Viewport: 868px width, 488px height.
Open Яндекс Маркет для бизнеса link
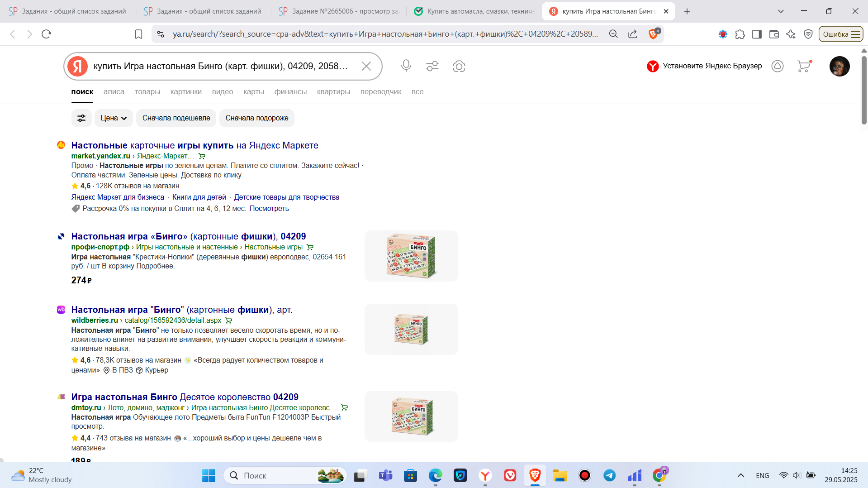click(118, 197)
